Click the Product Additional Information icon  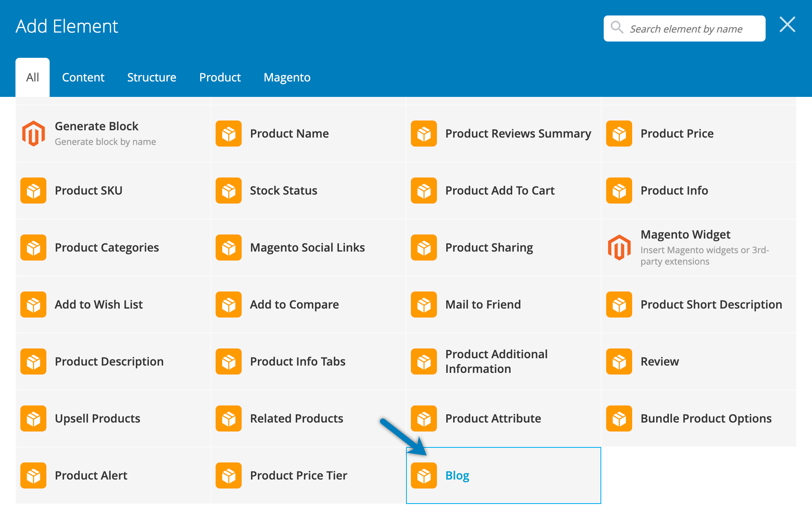424,361
